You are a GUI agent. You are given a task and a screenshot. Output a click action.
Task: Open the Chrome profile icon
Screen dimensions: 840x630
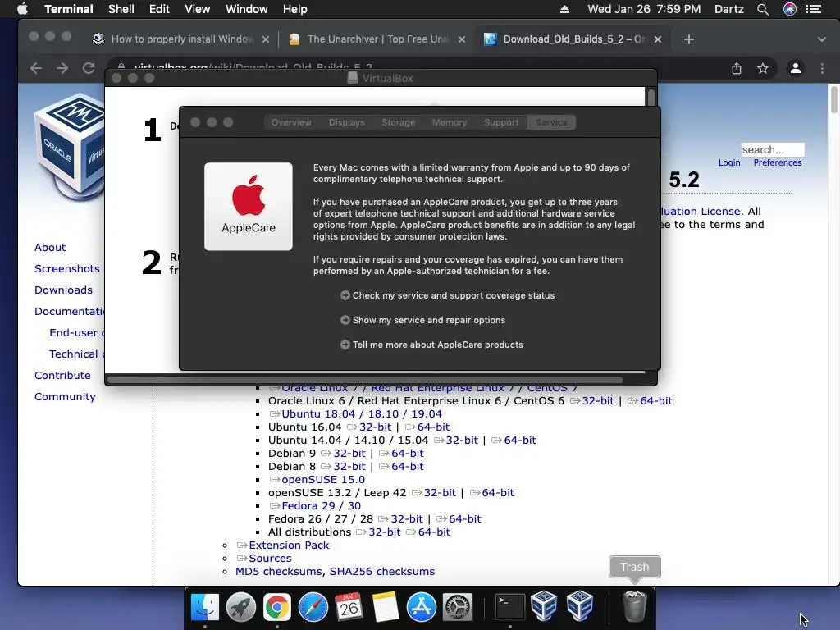[796, 68]
